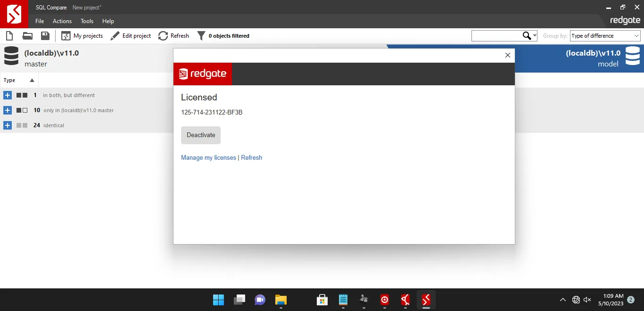644x311 pixels.
Task: Open the clock and date panel
Action: click(611, 300)
